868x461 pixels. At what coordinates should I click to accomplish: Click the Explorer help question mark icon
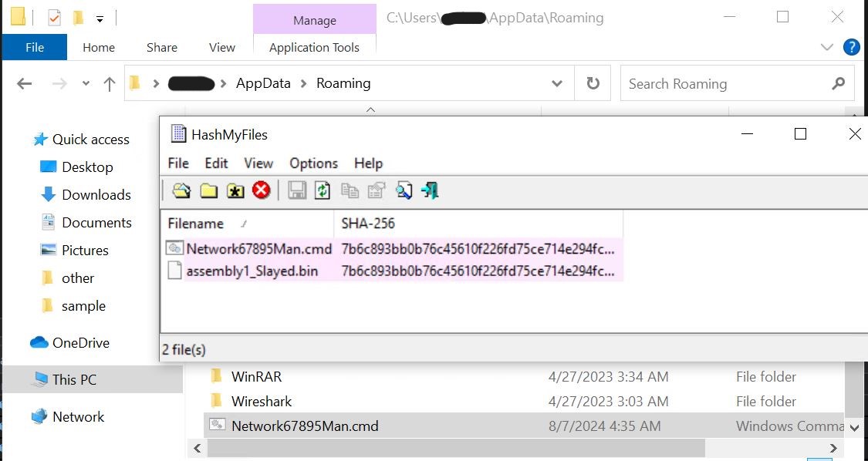click(x=851, y=47)
